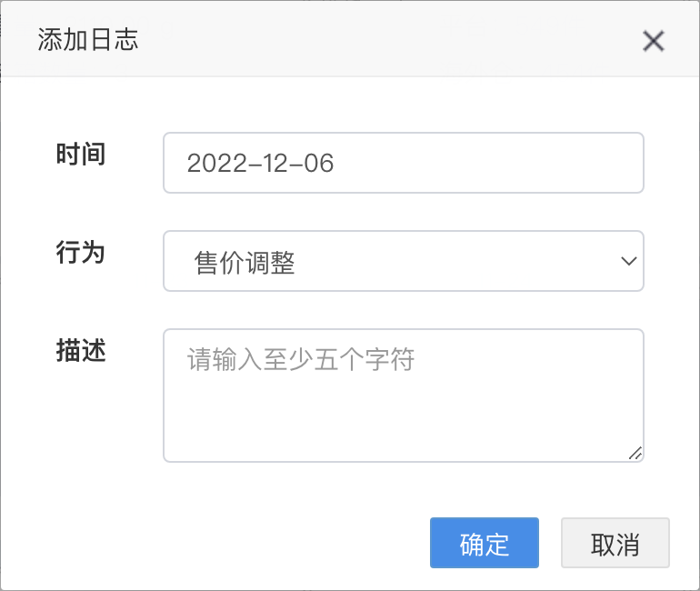Click the 行为 field label
Image resolution: width=700 pixels, height=591 pixels.
click(81, 253)
